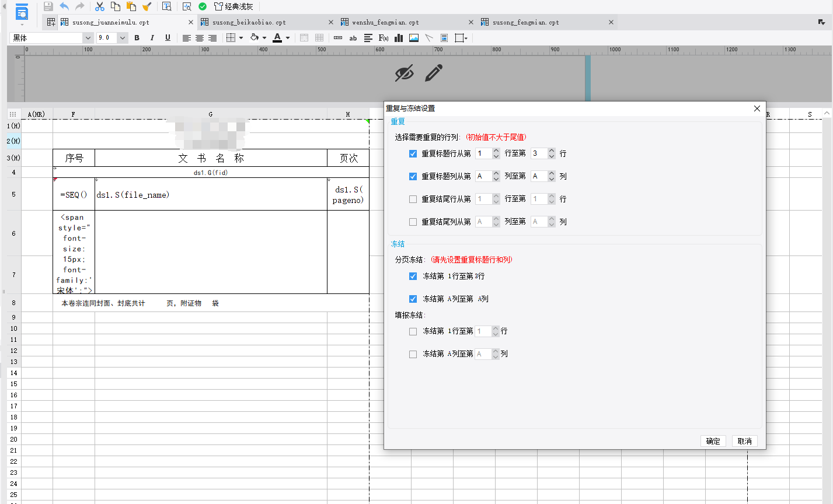Image resolution: width=833 pixels, height=504 pixels.
Task: Align cell text right
Action: click(x=212, y=38)
